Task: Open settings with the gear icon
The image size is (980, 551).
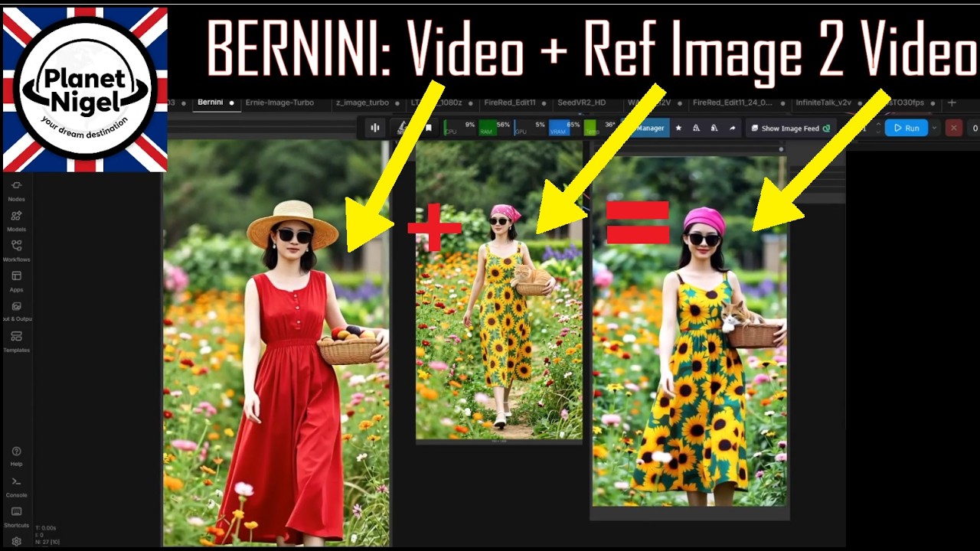Action: click(x=16, y=541)
